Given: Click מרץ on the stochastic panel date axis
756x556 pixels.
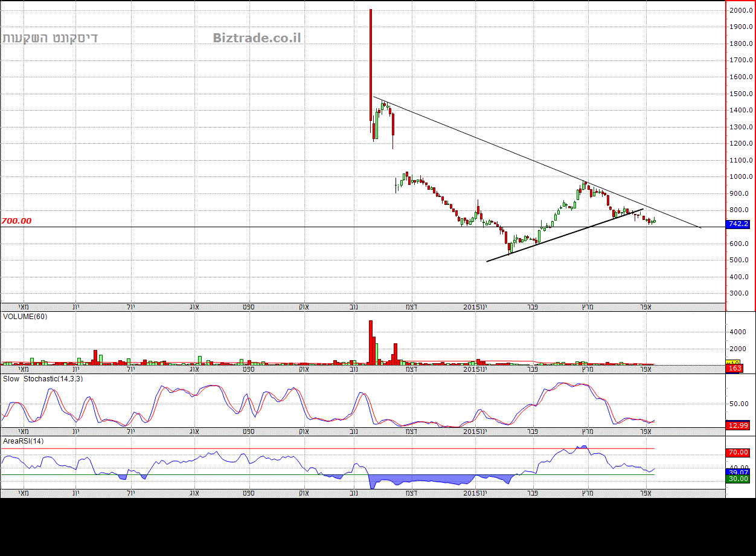Looking at the screenshot, I should (587, 432).
